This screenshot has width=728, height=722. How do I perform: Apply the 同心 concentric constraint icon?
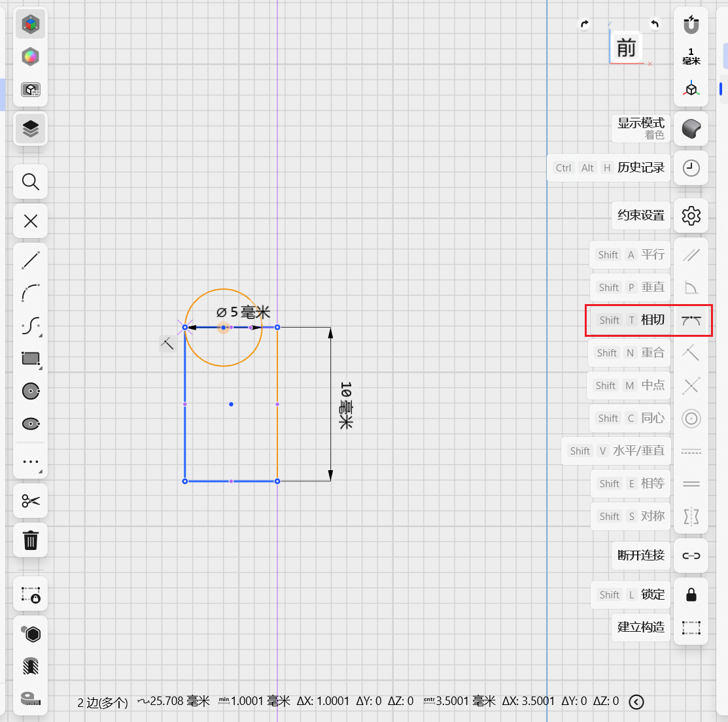coord(691,419)
